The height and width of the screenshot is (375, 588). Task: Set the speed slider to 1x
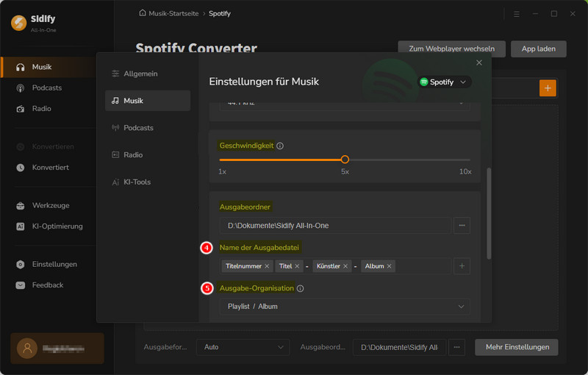click(x=220, y=160)
